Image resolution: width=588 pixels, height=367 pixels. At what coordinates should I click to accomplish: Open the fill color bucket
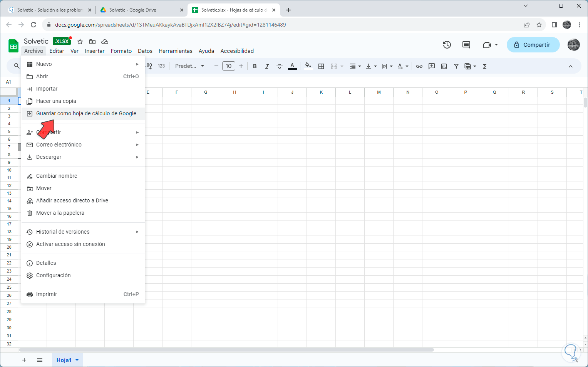click(308, 66)
